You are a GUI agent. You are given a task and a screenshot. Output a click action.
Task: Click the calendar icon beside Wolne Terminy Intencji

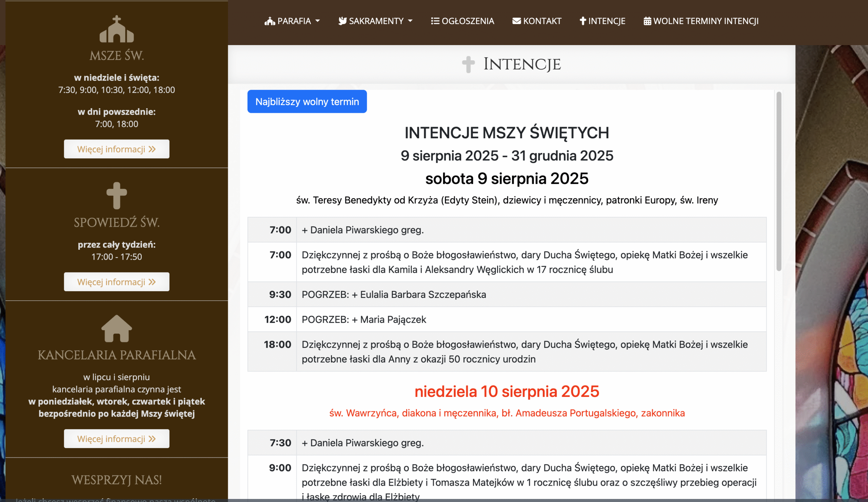point(647,21)
